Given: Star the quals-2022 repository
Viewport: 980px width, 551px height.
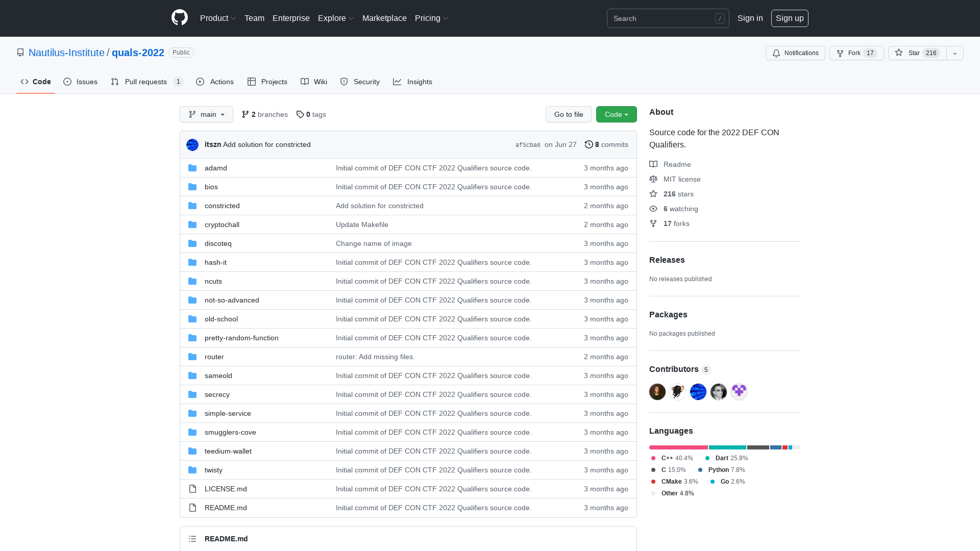Looking at the screenshot, I should pos(917,53).
